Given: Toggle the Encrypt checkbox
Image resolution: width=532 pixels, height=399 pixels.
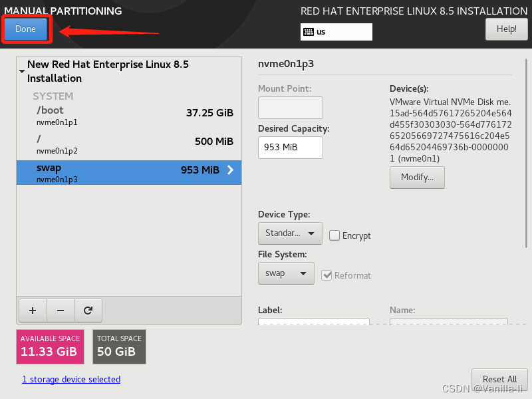Looking at the screenshot, I should pyautogui.click(x=334, y=235).
